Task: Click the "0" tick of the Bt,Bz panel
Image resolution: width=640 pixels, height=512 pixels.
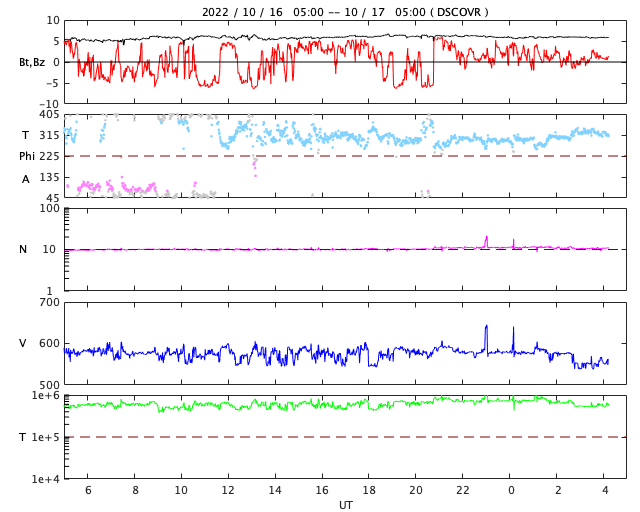Action: tap(56, 62)
